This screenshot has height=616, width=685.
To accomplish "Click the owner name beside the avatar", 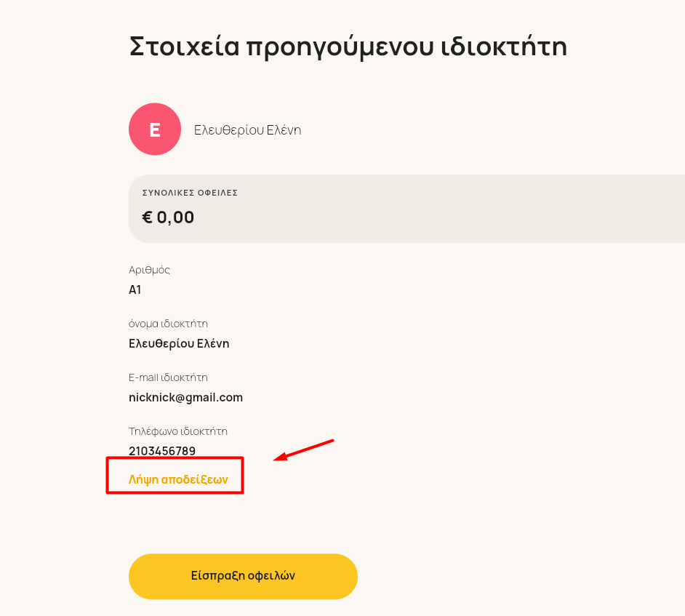I will 248,130.
